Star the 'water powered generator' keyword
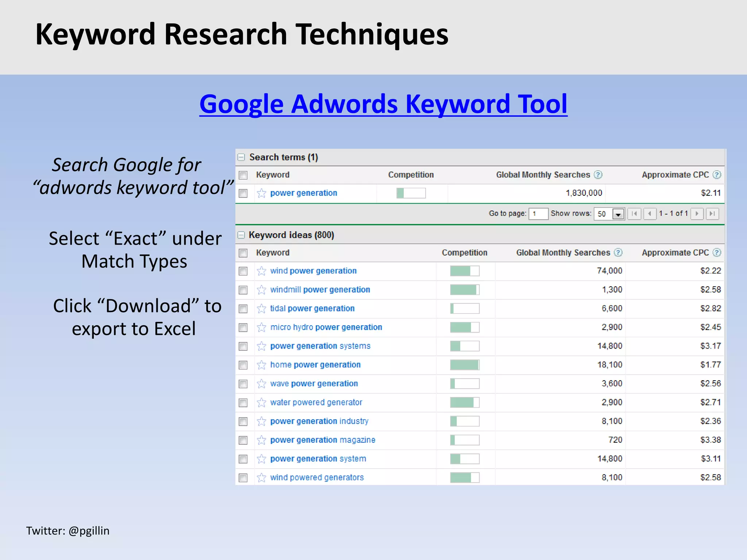 [x=261, y=402]
